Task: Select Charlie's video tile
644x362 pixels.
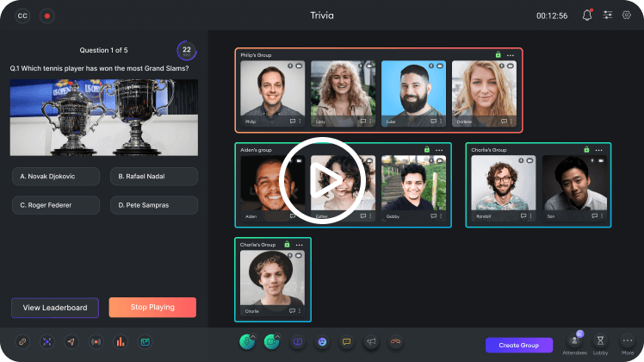Action: [272, 283]
